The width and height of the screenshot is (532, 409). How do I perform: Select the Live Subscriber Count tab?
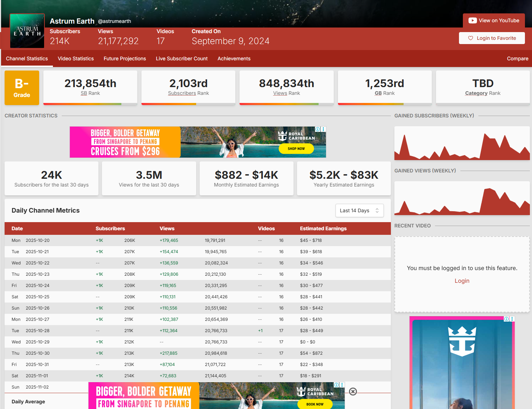point(182,59)
